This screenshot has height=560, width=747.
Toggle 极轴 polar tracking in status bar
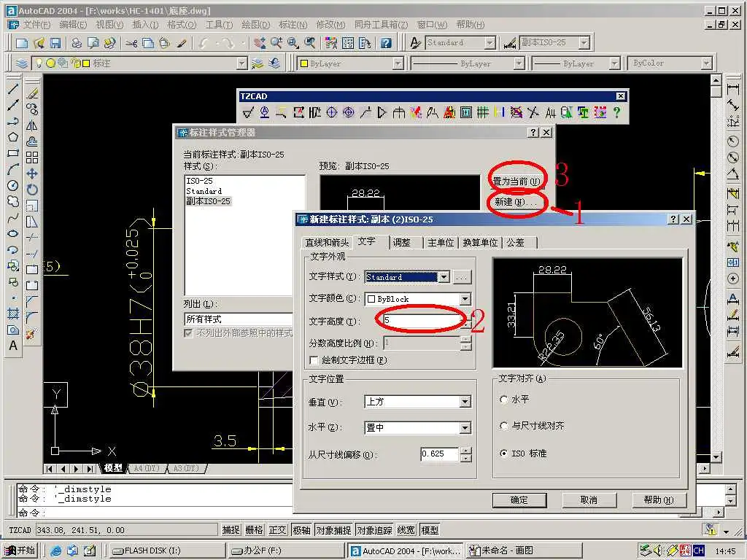(x=301, y=530)
